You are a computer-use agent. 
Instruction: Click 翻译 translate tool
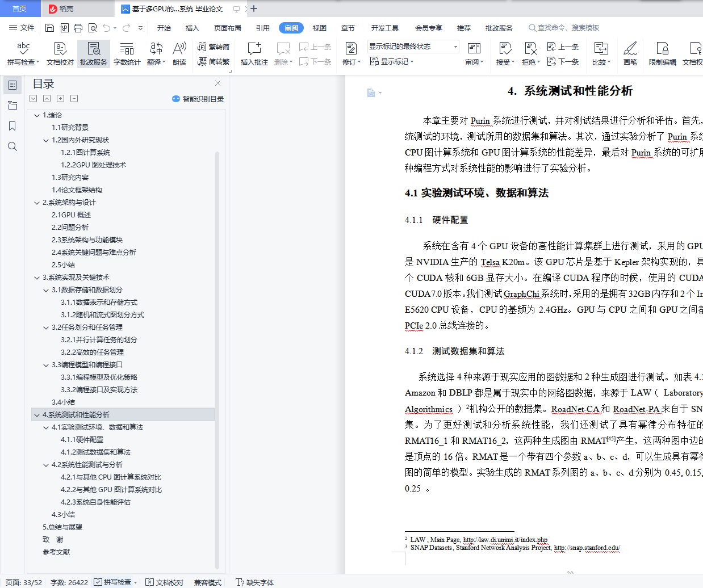(x=156, y=54)
